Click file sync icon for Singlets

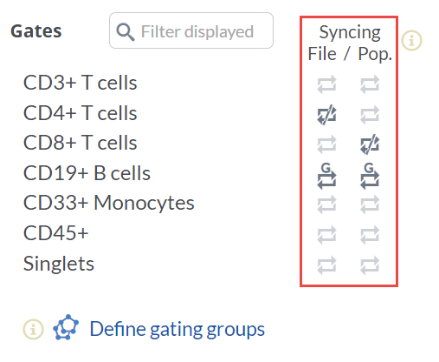click(x=327, y=265)
